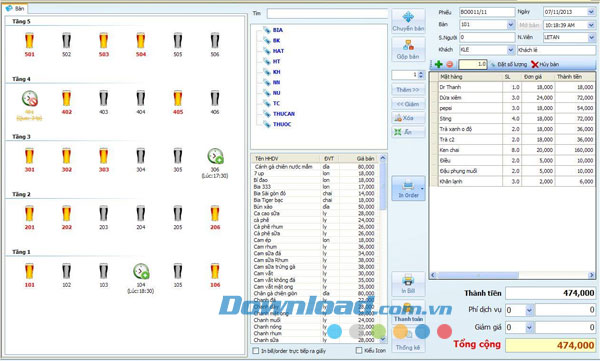The width and height of the screenshot is (600, 361).
Task: Select the BIA category in tree
Action: (278, 30)
